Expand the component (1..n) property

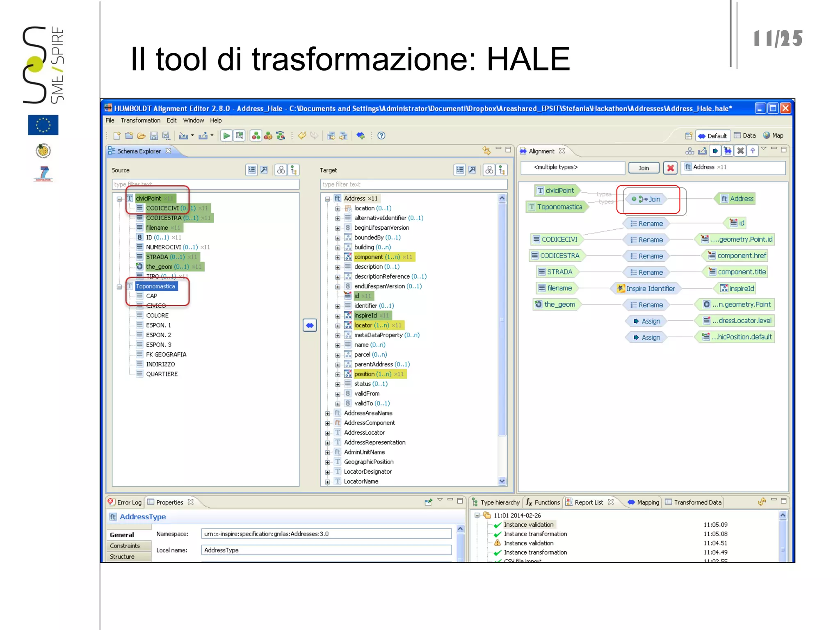tap(338, 258)
